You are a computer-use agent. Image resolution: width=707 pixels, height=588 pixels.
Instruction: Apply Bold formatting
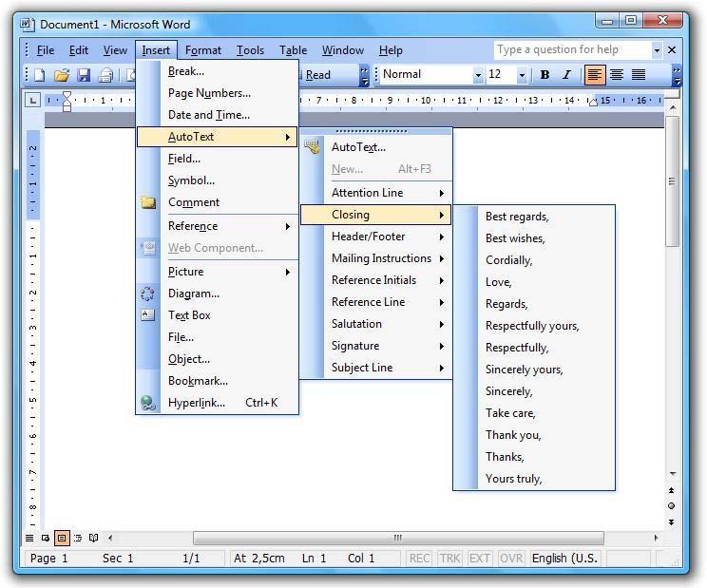(x=545, y=74)
